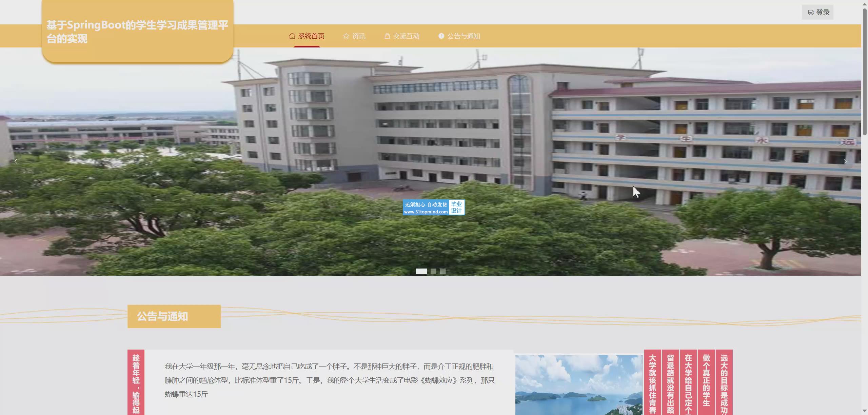Screen dimensions: 868x415
Task: Click the bag icon beside 交流互动
Action: (x=387, y=36)
